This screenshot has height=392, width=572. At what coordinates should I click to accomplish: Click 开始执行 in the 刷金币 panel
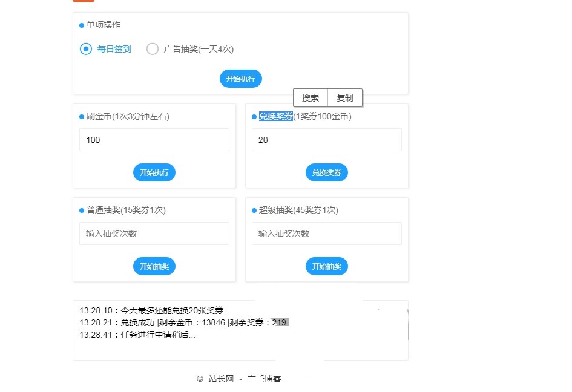(x=154, y=172)
